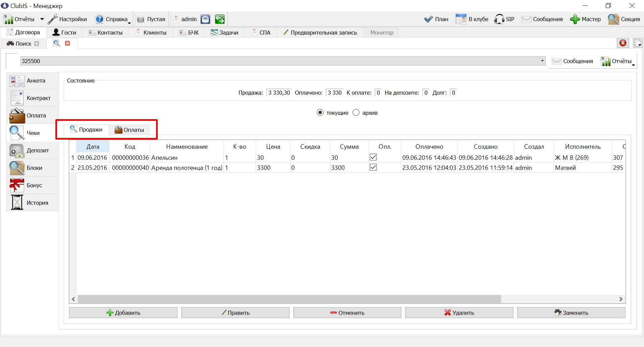Open the Депозит safe icon section
The image size is (644, 347).
(x=33, y=150)
